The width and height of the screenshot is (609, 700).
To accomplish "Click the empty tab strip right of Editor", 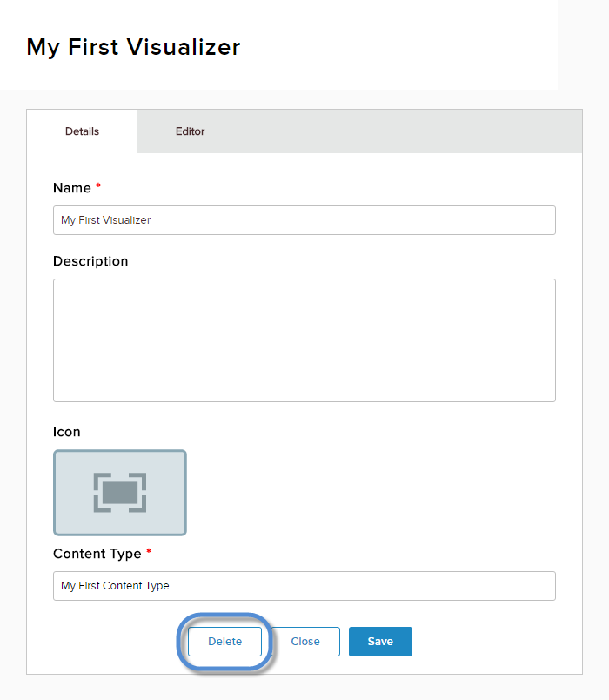I will [400, 131].
